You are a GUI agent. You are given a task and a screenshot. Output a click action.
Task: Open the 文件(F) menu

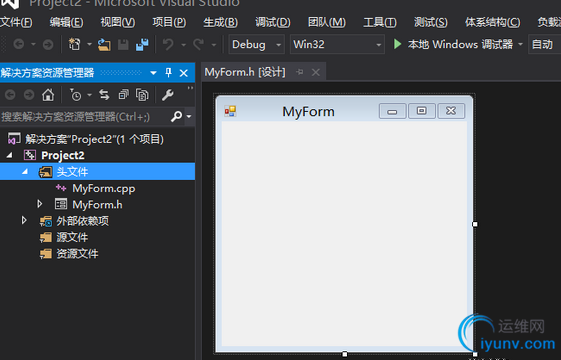[16, 22]
